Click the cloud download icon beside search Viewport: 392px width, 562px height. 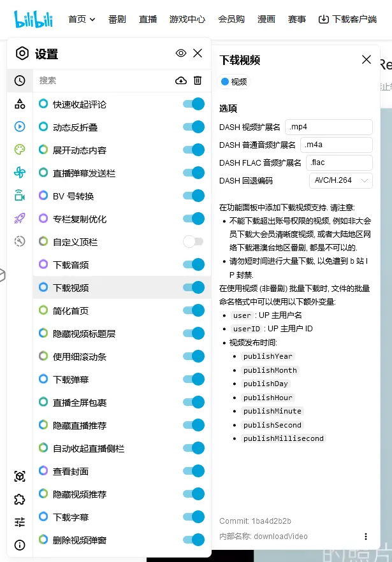point(181,80)
